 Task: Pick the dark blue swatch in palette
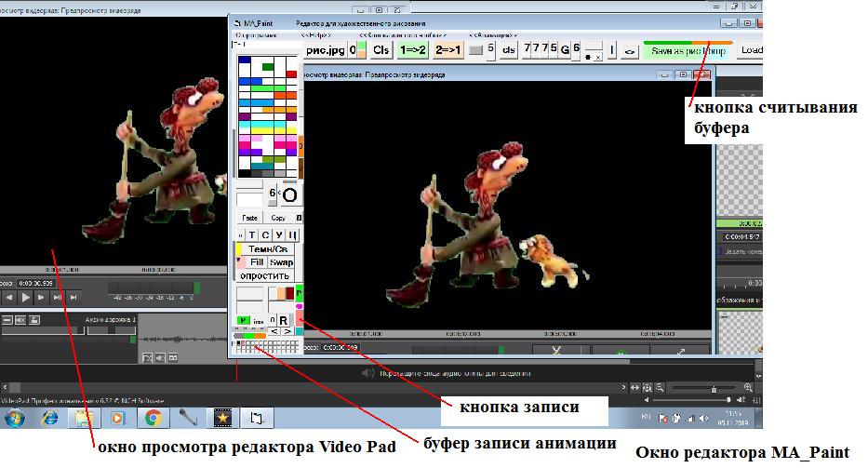pyautogui.click(x=244, y=60)
